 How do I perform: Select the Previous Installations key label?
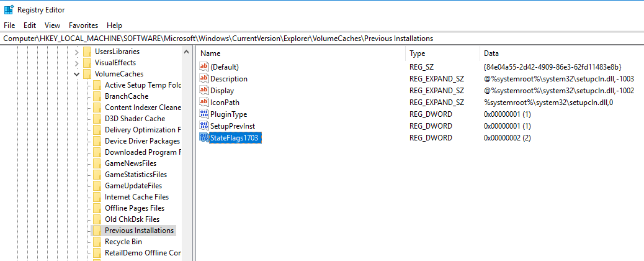click(x=139, y=230)
